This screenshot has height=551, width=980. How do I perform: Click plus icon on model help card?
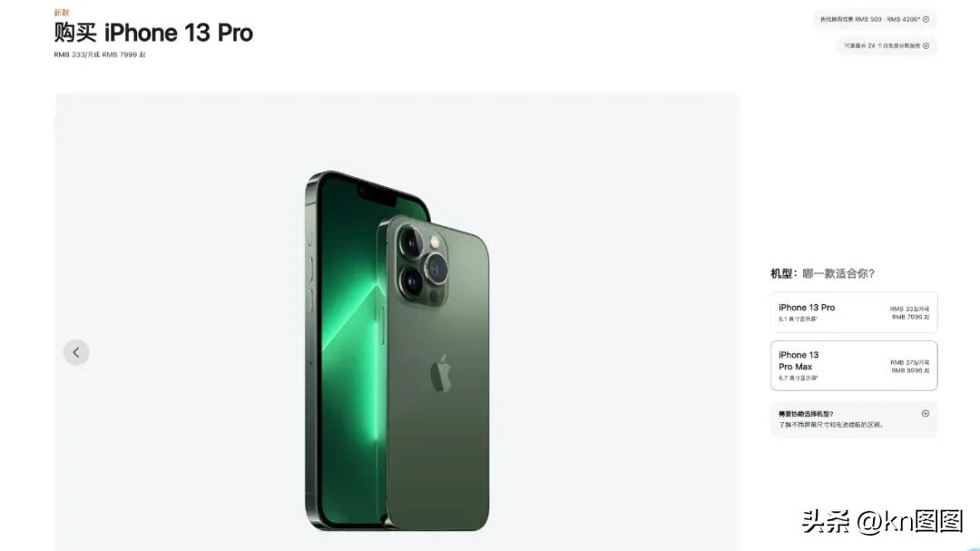coord(925,413)
